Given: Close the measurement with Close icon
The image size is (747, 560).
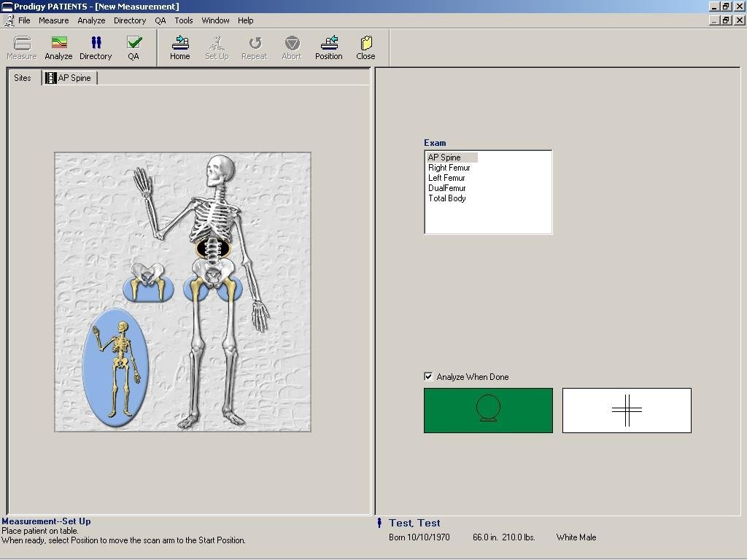Looking at the screenshot, I should click(366, 47).
